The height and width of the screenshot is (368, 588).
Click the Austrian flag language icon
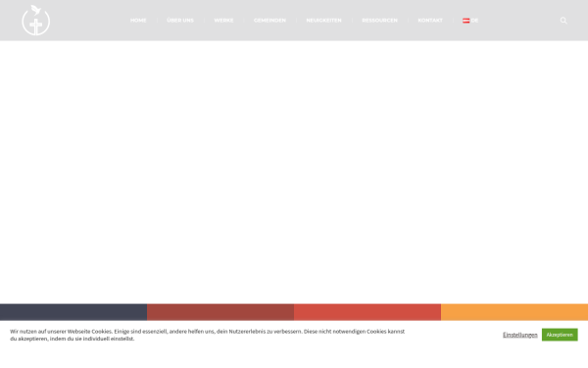pos(465,21)
